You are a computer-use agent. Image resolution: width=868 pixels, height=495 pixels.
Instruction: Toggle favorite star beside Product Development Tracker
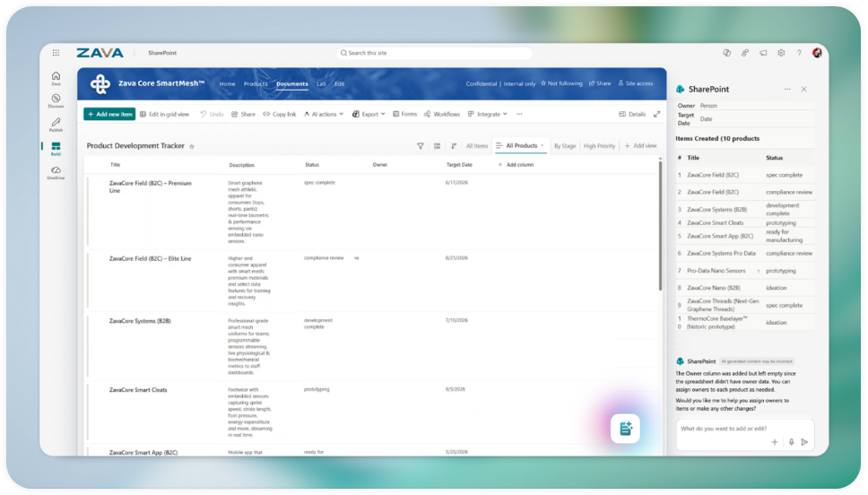[x=192, y=147]
